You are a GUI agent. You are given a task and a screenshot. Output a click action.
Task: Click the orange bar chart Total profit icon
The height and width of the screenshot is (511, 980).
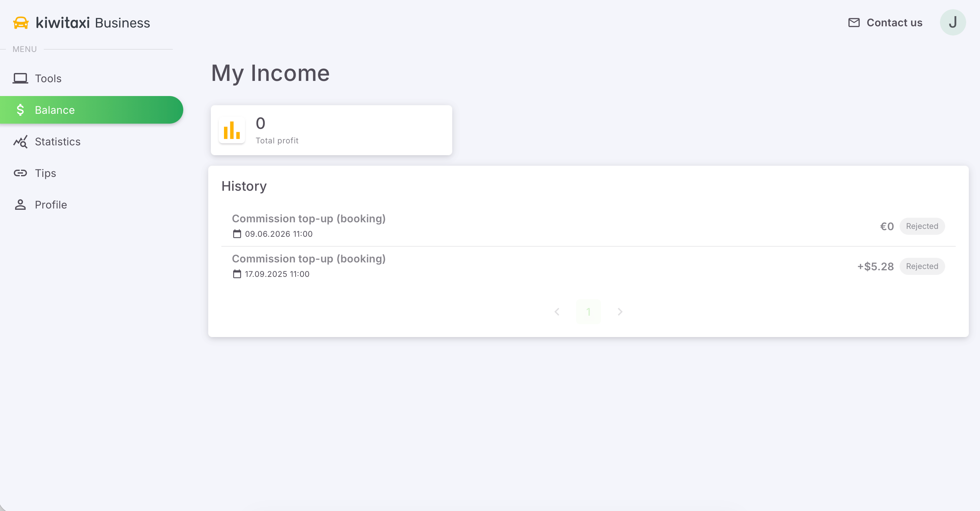click(232, 130)
